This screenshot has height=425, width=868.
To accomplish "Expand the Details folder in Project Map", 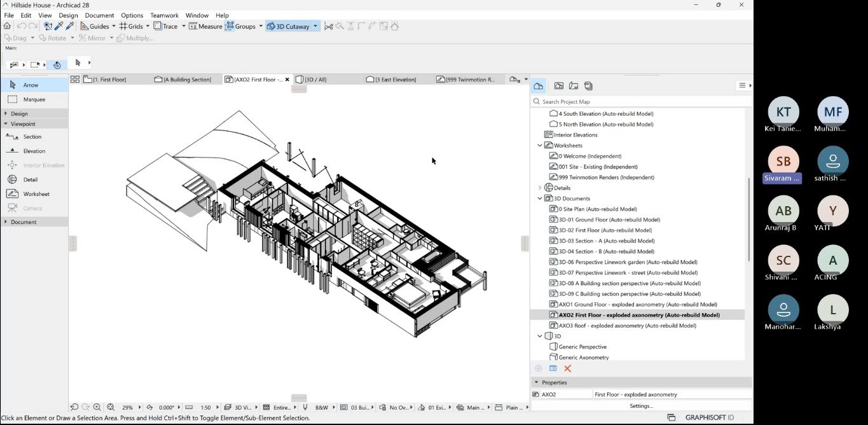I will pos(540,188).
